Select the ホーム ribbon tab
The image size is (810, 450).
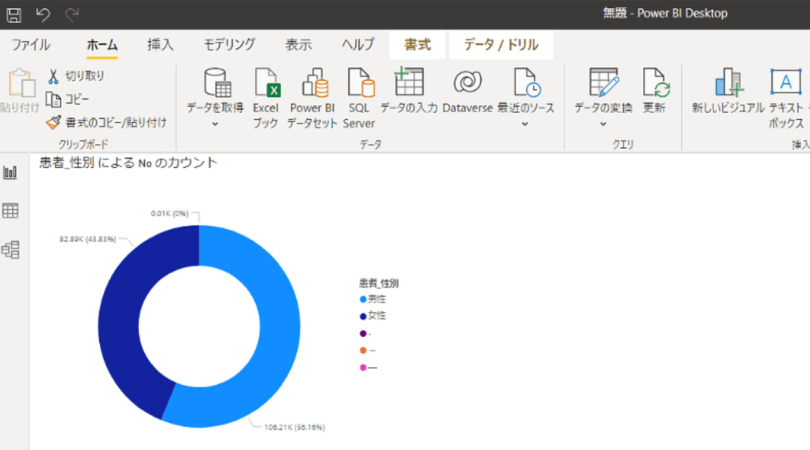102,45
